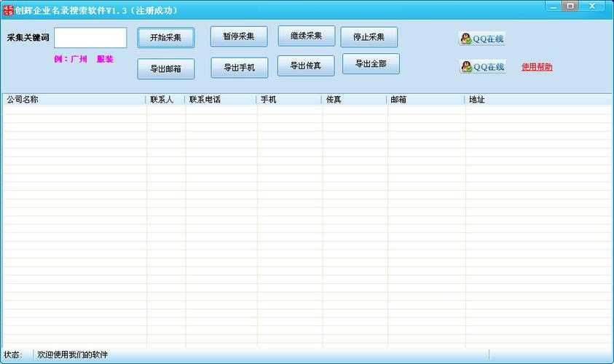Open the 使用帮助 help link

tap(537, 67)
